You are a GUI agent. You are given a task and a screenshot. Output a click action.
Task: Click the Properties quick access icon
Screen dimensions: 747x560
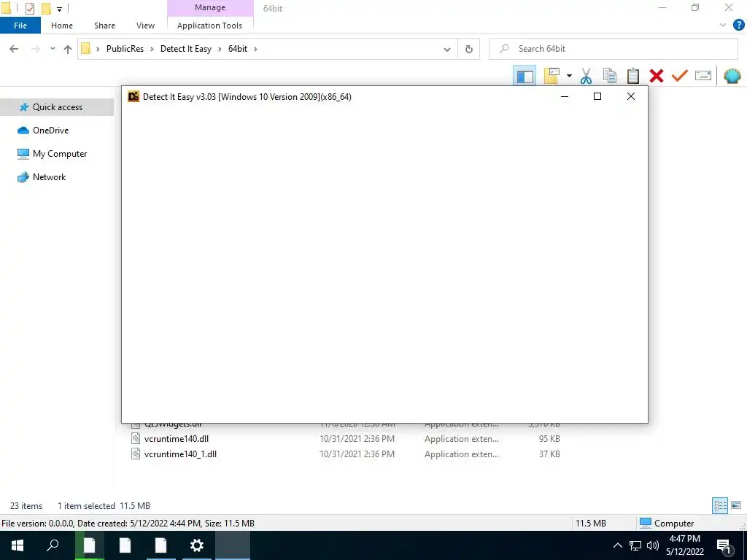tap(30, 8)
